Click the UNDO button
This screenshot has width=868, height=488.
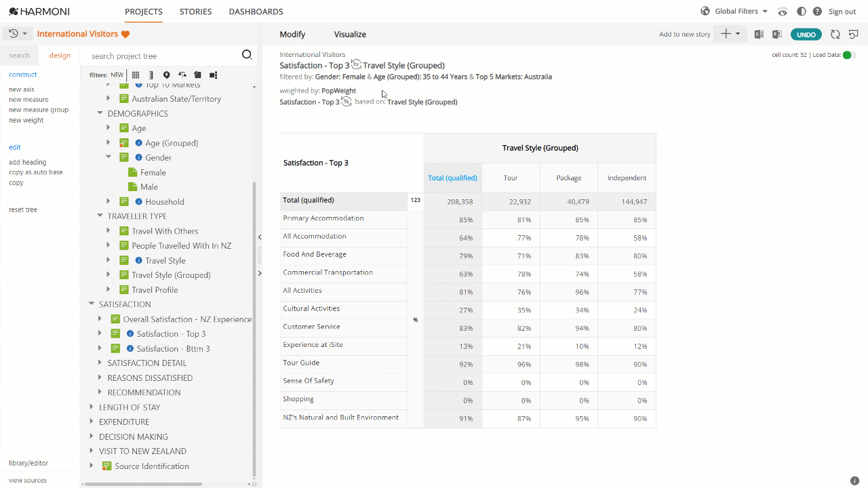coord(806,35)
